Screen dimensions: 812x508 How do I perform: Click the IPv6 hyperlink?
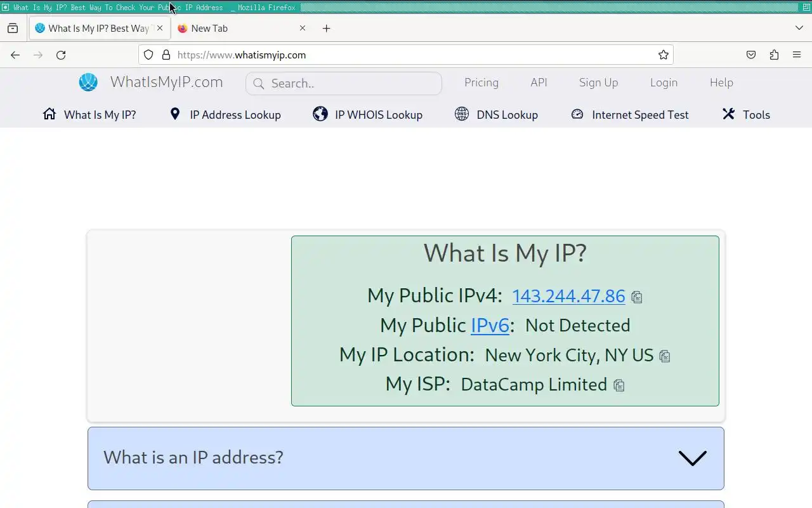pos(490,325)
